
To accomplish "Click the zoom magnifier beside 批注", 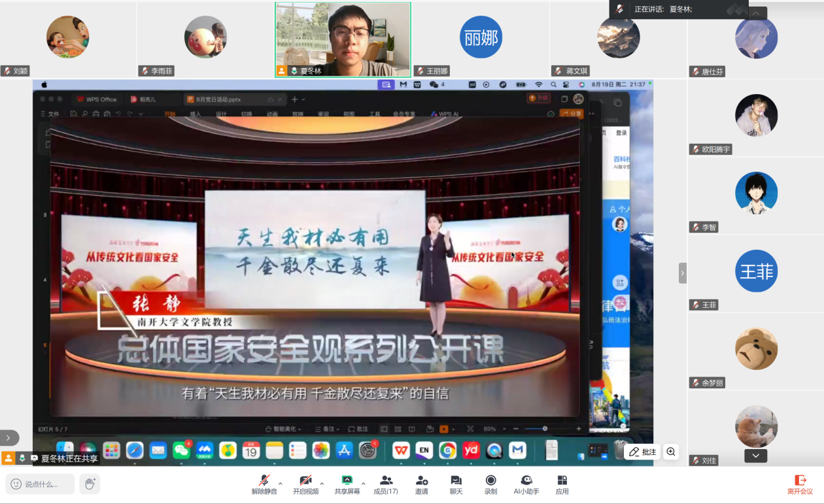I will [x=670, y=452].
